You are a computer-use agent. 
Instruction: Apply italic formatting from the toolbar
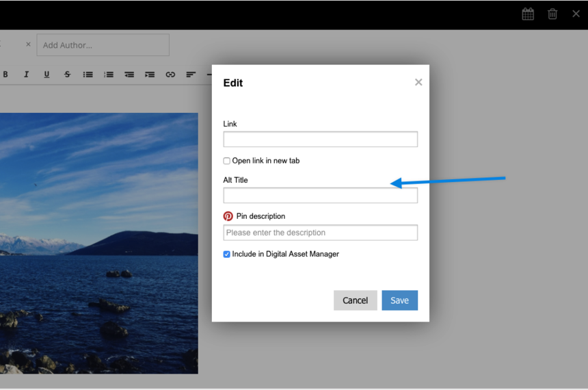[x=26, y=75]
